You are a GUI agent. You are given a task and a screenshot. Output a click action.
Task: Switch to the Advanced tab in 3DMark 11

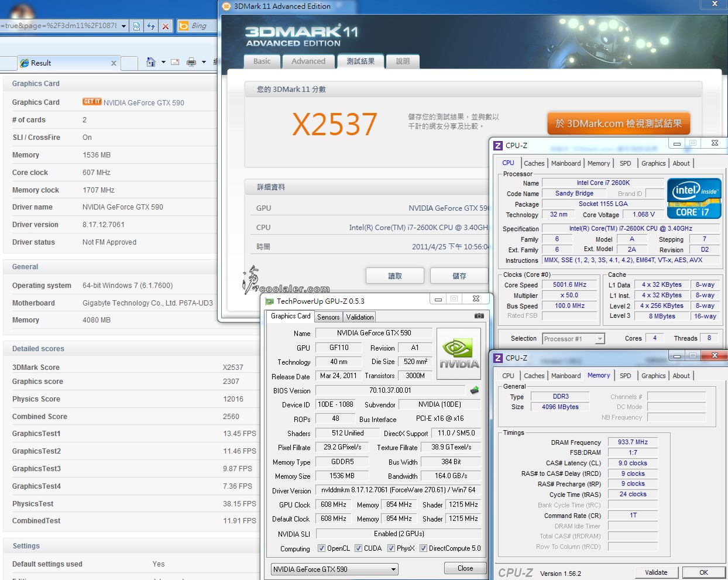tap(308, 61)
